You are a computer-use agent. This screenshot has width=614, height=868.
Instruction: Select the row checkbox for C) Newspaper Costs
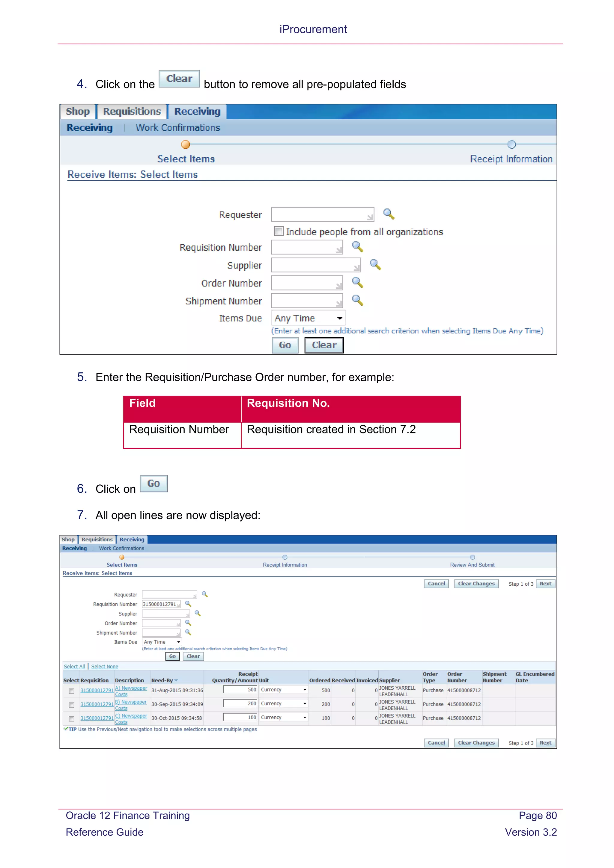(x=71, y=719)
